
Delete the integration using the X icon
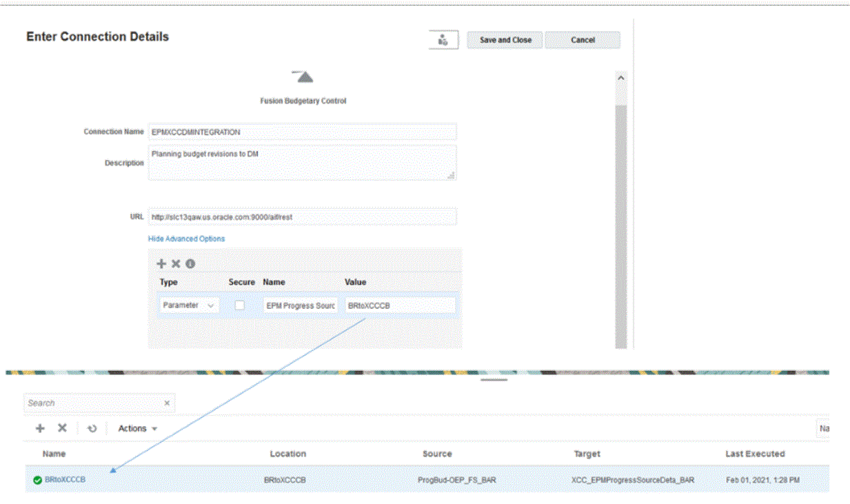coord(61,428)
